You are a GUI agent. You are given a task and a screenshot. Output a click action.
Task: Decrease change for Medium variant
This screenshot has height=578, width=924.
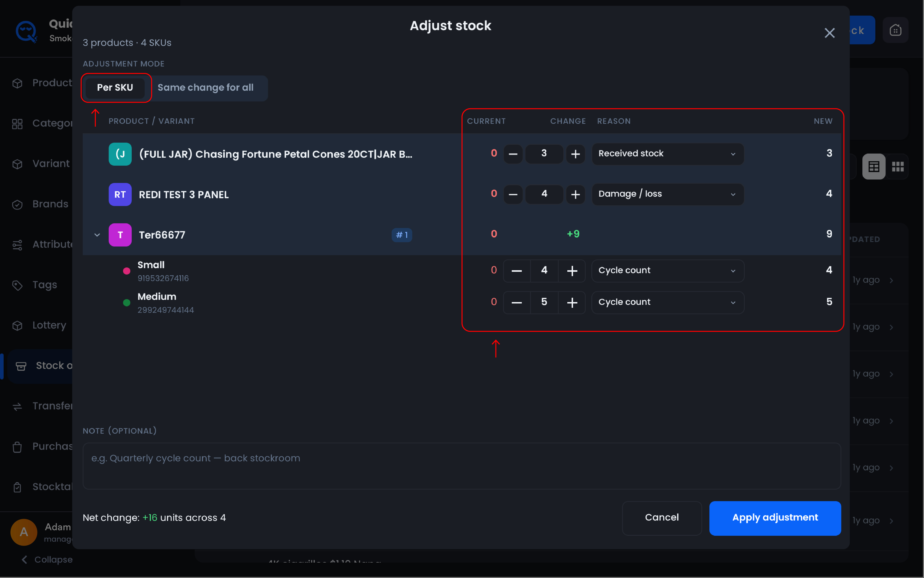517,302
